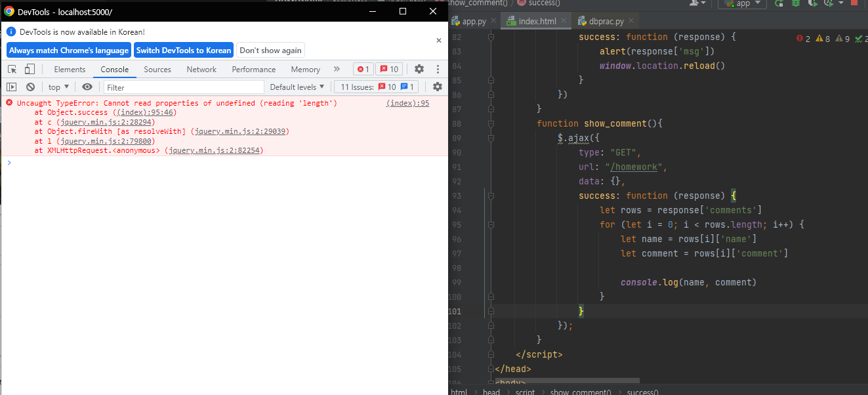Open the jquery.min.js:2:29039 link

pos(241,131)
